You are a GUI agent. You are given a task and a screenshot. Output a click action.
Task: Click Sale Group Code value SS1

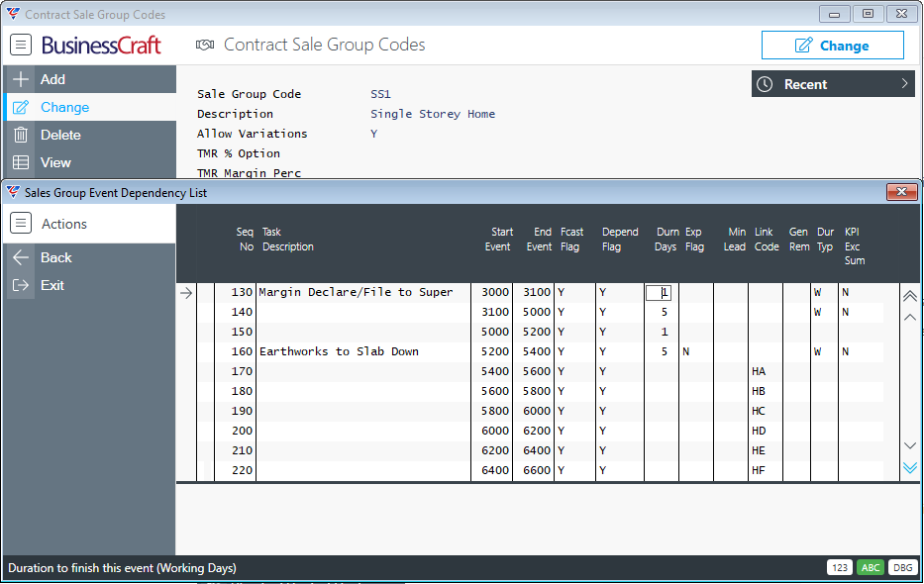(380, 94)
